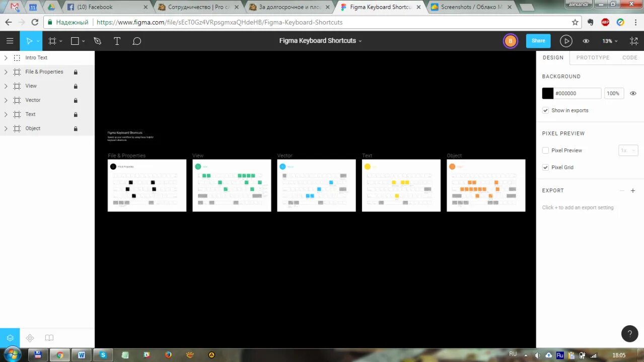
Task: Switch to the Сотрудничество browser tab
Action: (198, 7)
